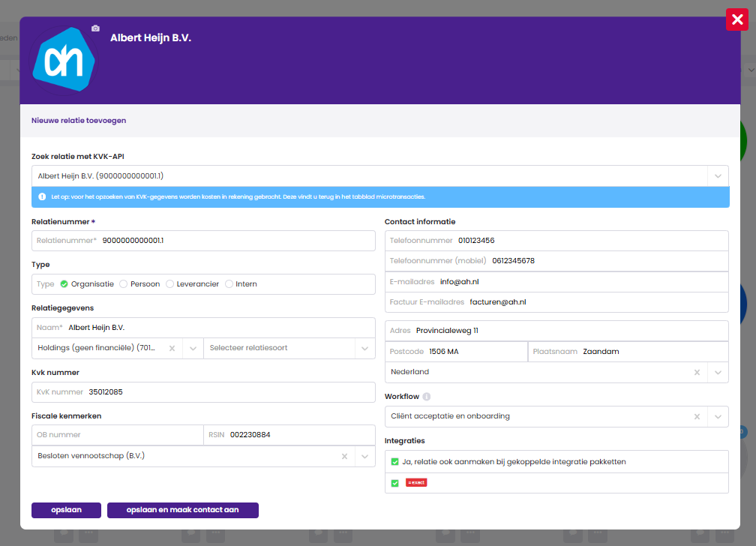
Task: Toggle the Exact integration checkbox
Action: point(394,483)
